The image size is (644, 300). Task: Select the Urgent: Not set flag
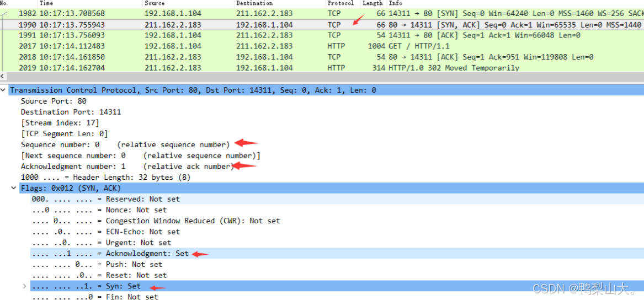[x=102, y=243]
